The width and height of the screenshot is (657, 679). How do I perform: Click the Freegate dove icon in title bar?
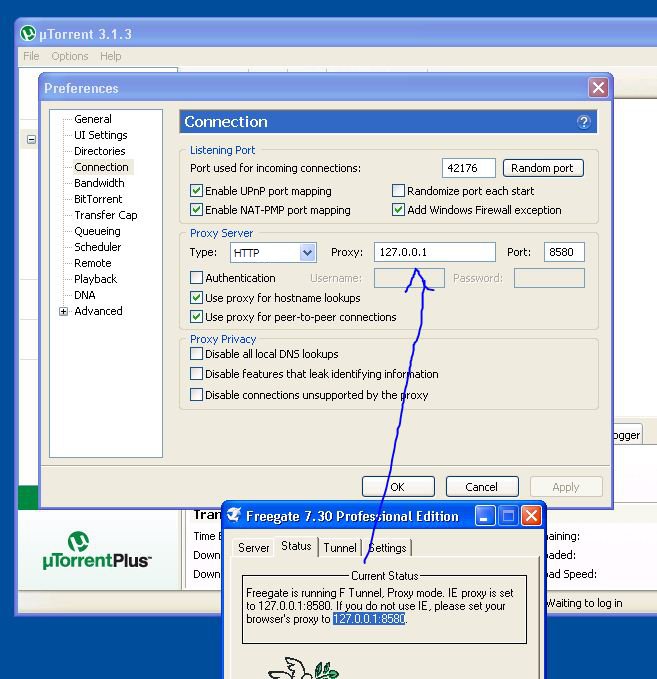234,515
